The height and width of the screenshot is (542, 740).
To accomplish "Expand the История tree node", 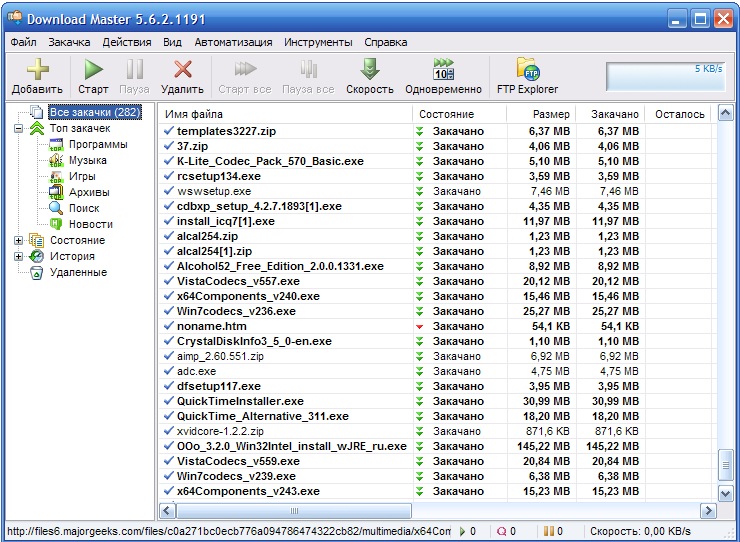I will coord(19,256).
